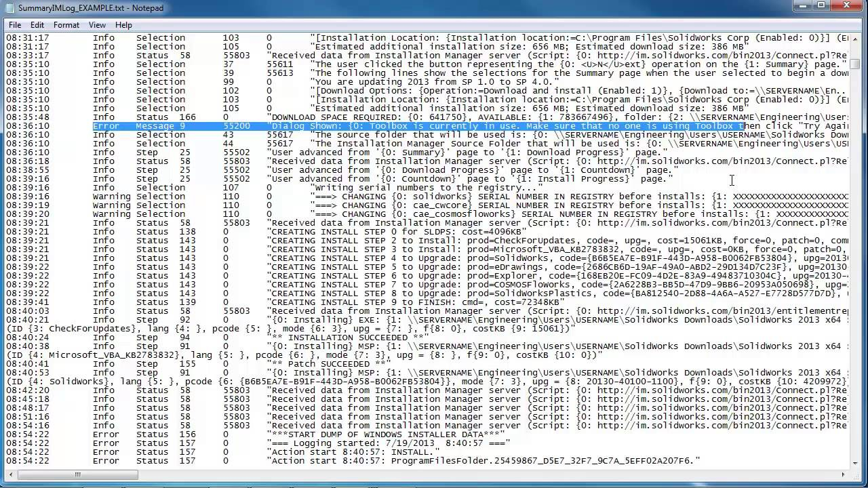
Task: Click the 'prod=eDrawings' upgrade step line
Action: [557, 267]
